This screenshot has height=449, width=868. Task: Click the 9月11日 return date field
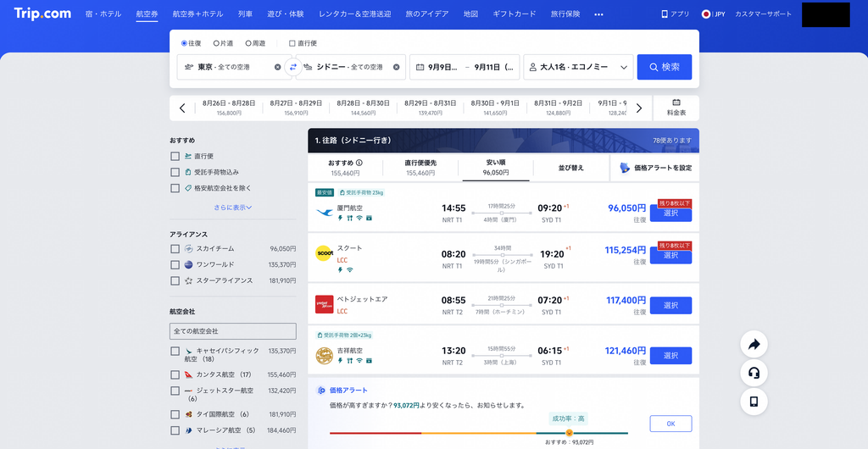coord(494,67)
